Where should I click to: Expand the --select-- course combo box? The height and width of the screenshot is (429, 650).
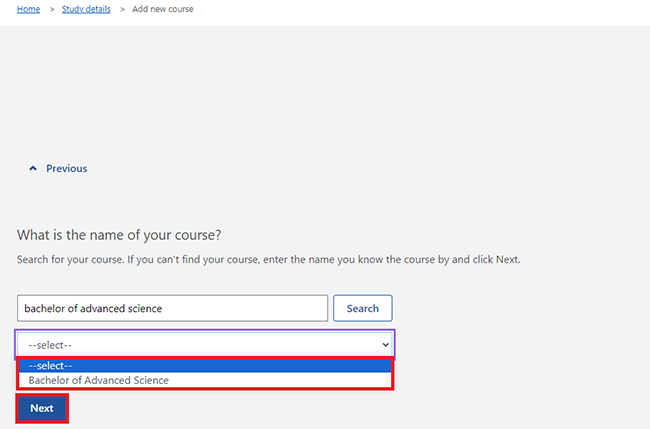click(x=205, y=345)
